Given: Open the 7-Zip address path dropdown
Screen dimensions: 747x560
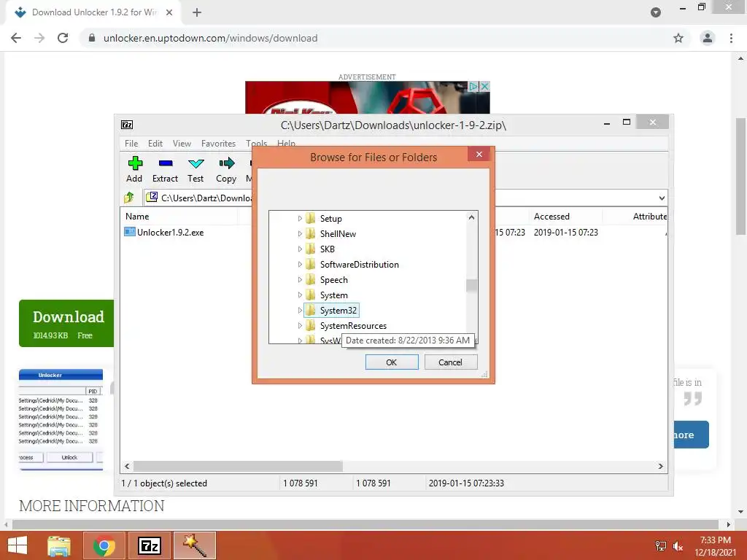Looking at the screenshot, I should [662, 198].
